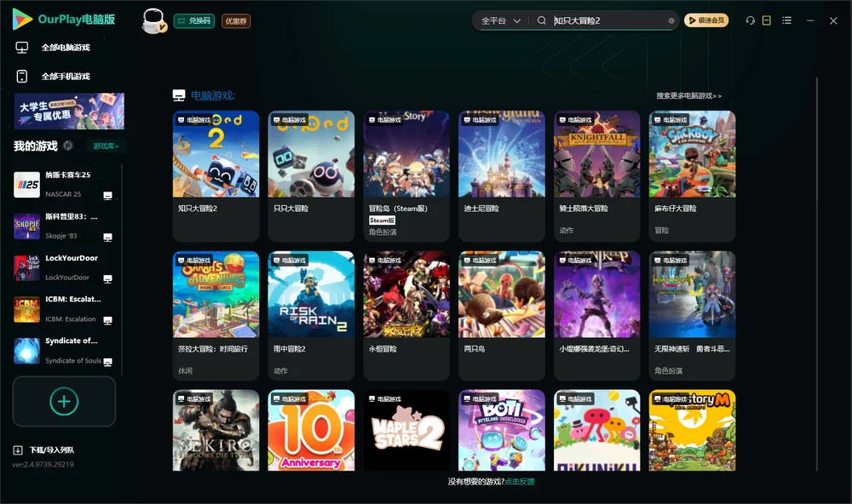Click the yellow mini-window mode icon
The height and width of the screenshot is (504, 852).
click(766, 20)
